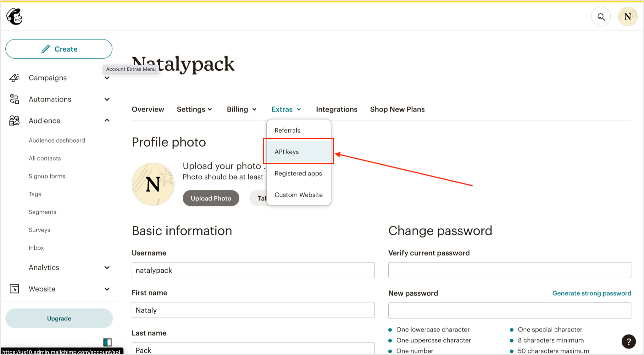Focus the Username input field
Image resolution: width=644 pixels, height=355 pixels.
click(x=253, y=270)
